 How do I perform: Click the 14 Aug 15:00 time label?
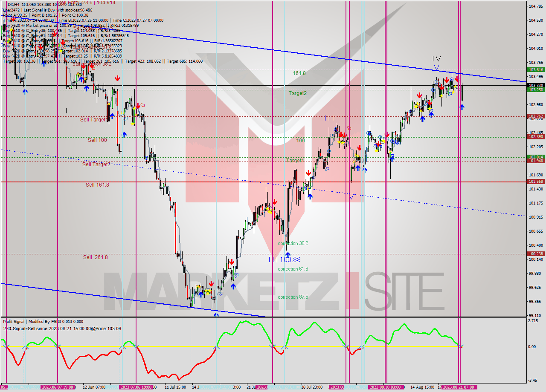(423, 387)
